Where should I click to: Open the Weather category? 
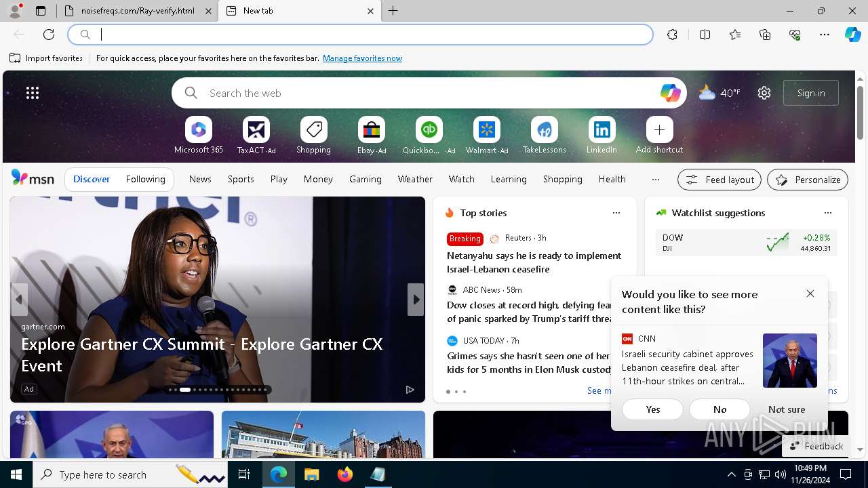tap(415, 179)
